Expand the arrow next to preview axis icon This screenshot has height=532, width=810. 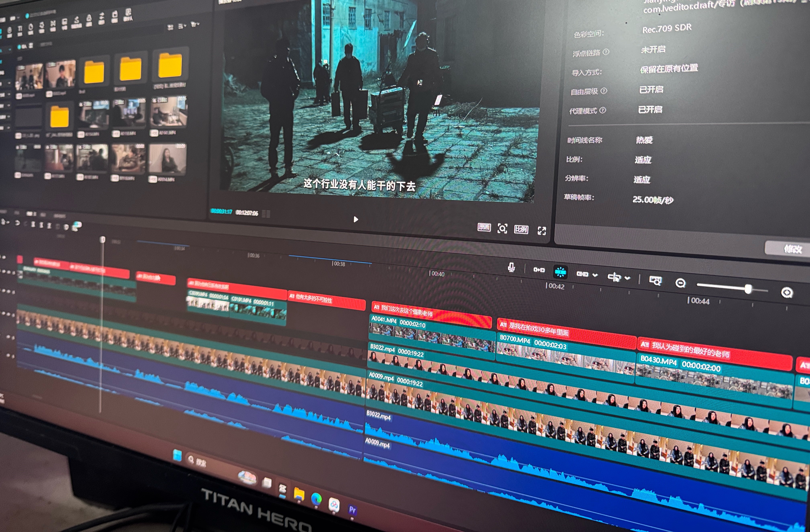(x=628, y=278)
